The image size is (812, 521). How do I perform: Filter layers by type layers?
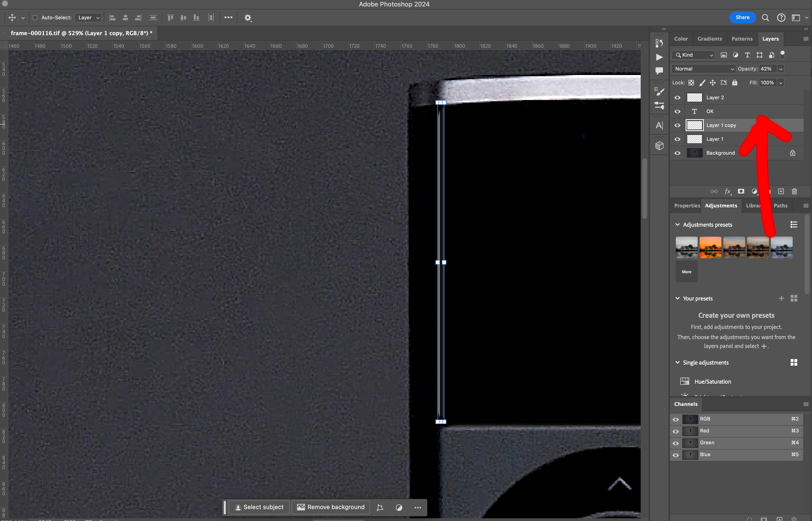(747, 55)
